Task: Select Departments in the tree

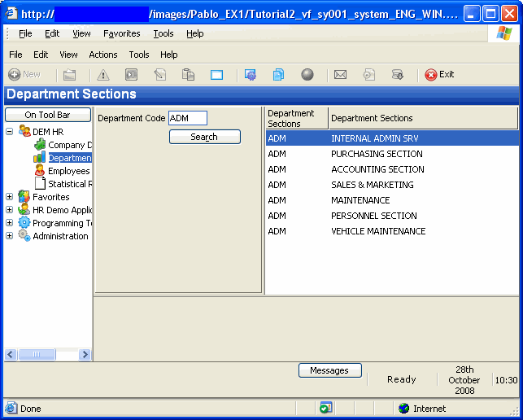Action: [x=70, y=158]
